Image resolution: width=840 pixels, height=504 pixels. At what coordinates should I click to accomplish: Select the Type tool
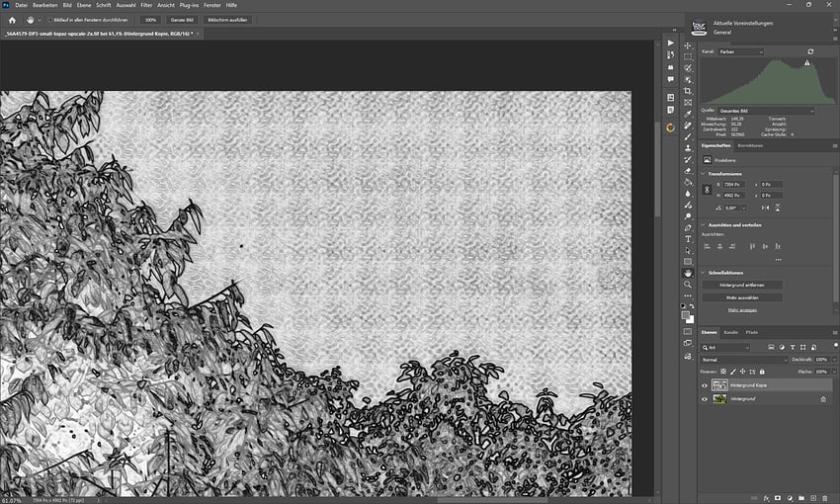[x=688, y=238]
